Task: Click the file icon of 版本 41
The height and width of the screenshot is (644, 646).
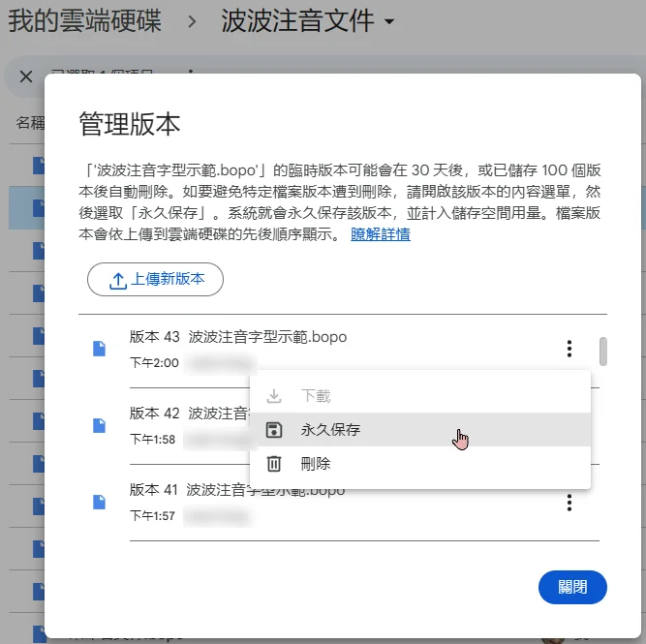Action: [99, 502]
